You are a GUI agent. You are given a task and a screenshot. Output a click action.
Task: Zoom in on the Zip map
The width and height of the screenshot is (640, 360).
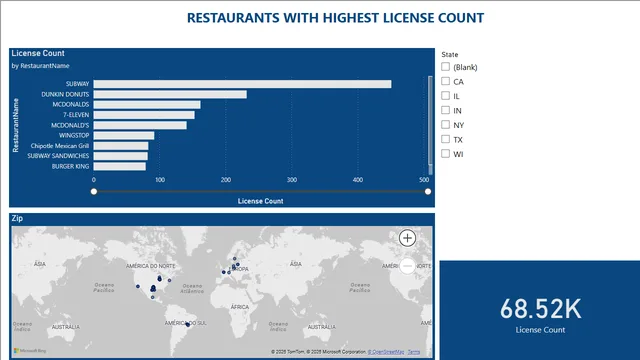(x=407, y=238)
